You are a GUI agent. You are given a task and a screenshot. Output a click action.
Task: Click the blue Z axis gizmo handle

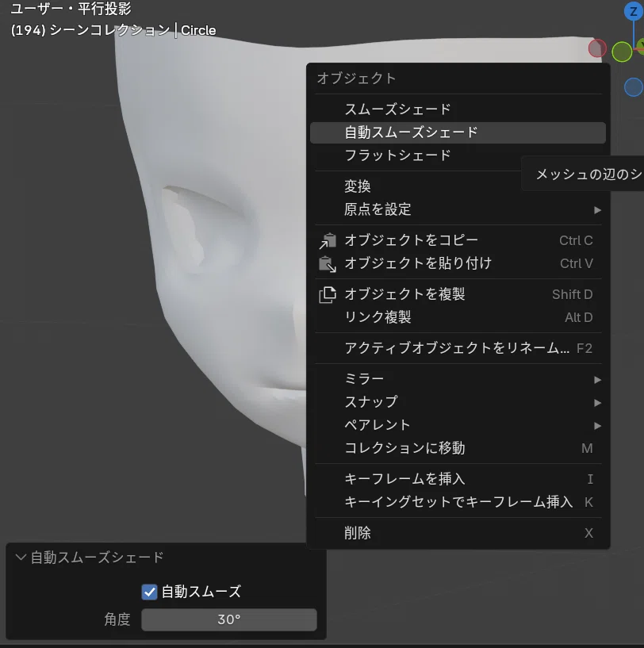tap(633, 11)
